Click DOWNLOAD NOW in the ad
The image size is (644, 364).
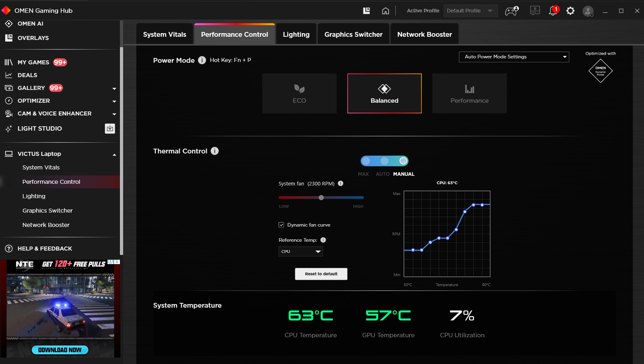[x=60, y=350]
